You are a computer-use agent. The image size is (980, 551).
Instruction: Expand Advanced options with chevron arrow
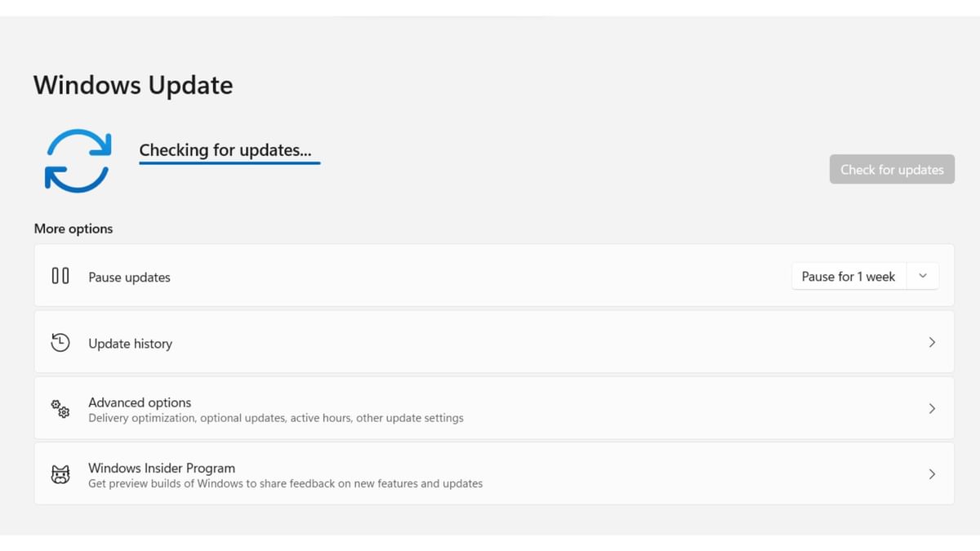[932, 408]
